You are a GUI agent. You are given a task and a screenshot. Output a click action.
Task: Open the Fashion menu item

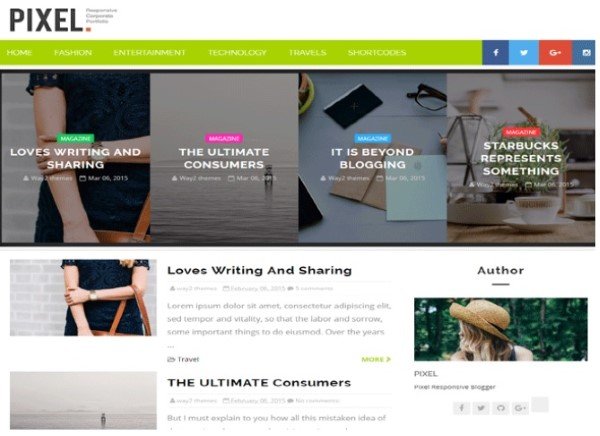(x=73, y=52)
